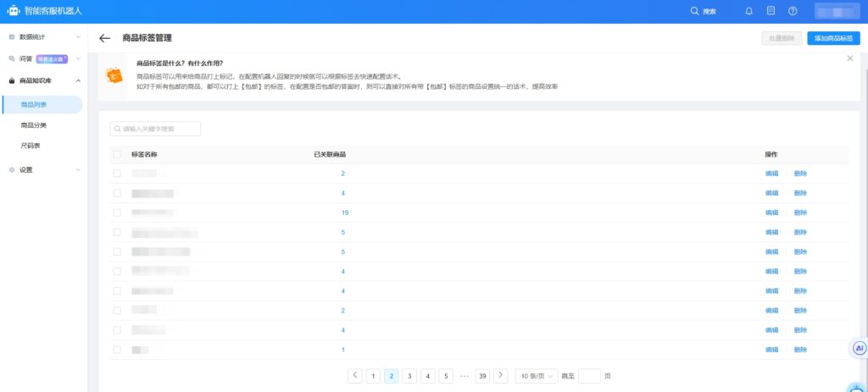Open the 问答 sidebar menu

tap(44, 58)
